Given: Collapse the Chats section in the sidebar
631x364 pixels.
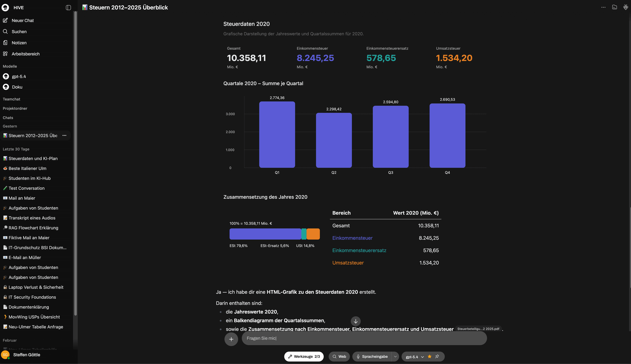Looking at the screenshot, I should click(8, 117).
